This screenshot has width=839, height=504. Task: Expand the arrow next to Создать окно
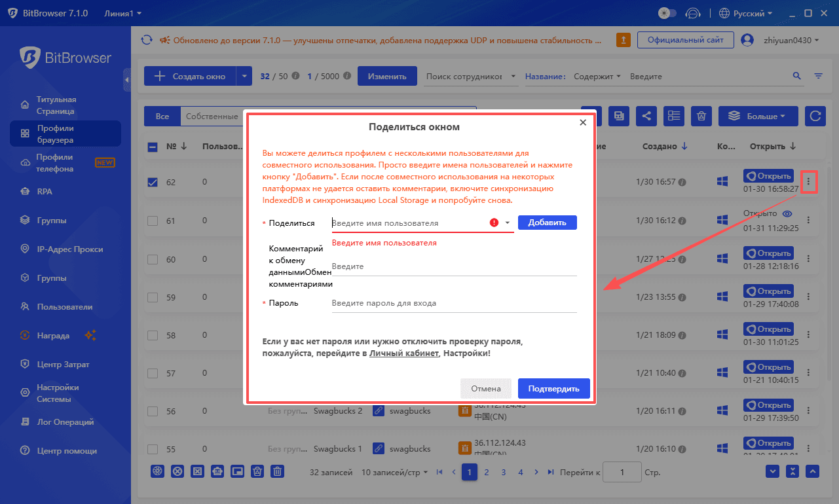244,77
